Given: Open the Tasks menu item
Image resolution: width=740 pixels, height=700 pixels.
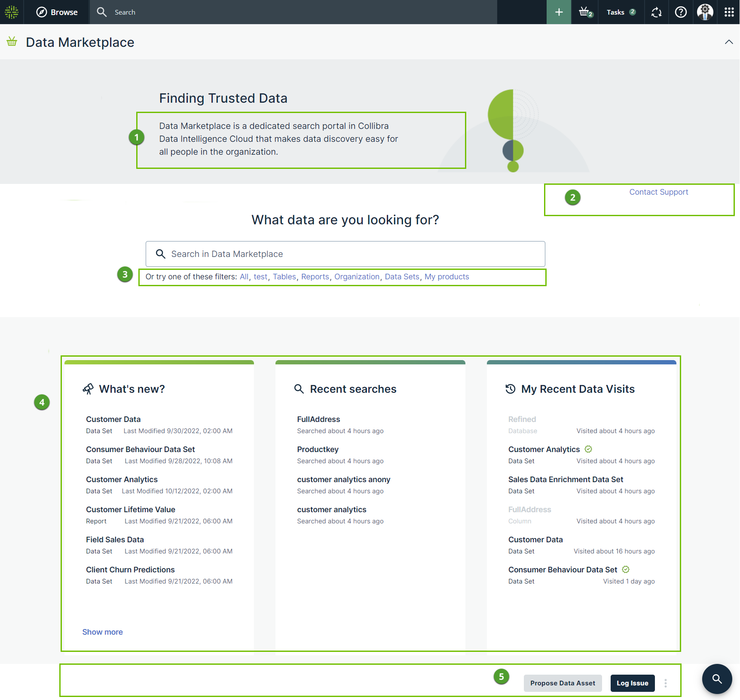Looking at the screenshot, I should coord(621,12).
